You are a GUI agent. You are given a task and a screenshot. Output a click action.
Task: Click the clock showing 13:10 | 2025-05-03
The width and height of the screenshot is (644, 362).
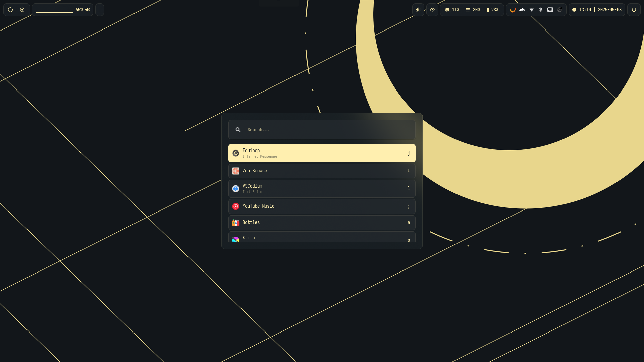click(x=597, y=10)
